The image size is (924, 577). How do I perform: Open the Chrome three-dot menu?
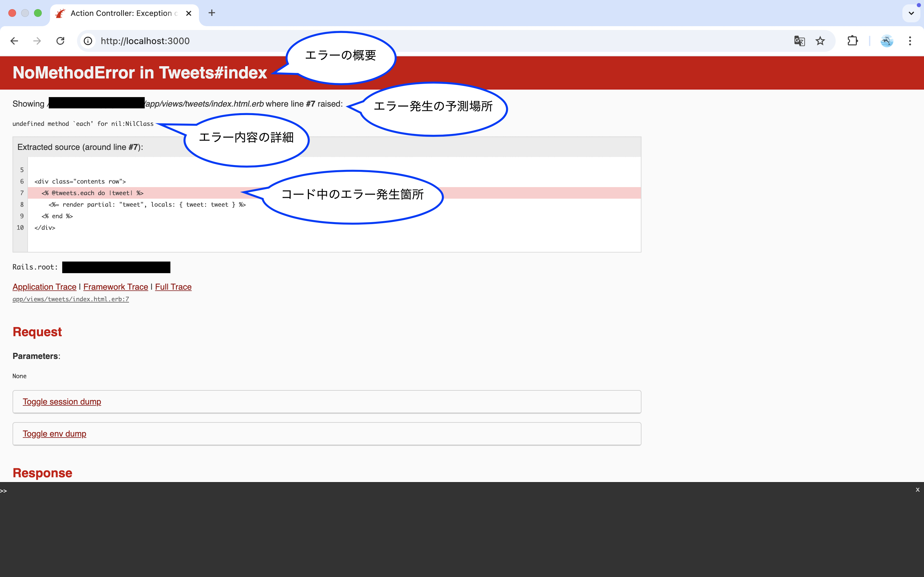(x=910, y=41)
